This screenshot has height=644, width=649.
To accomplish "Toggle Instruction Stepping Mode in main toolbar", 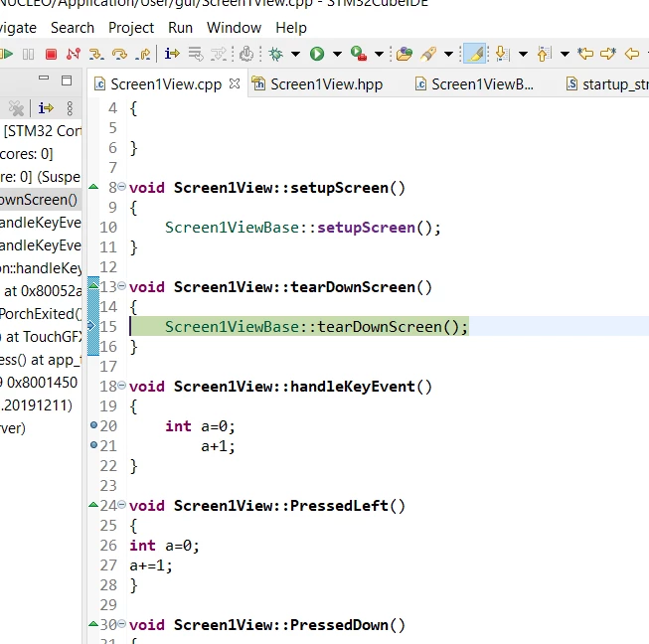I will pyautogui.click(x=172, y=54).
